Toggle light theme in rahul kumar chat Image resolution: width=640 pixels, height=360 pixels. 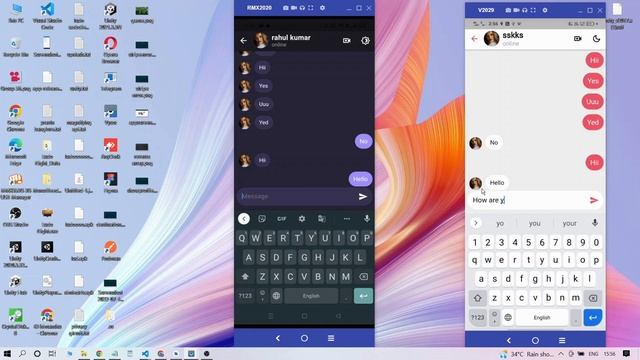coord(365,40)
